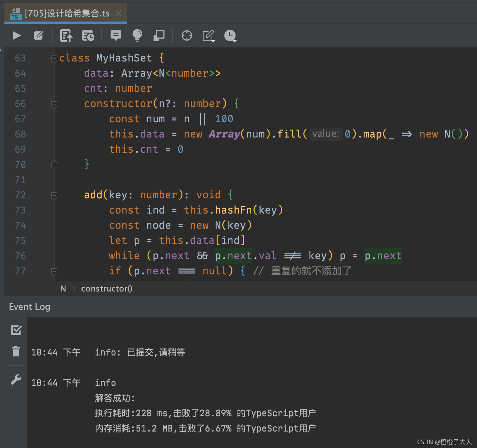Screen dimensions: 477x448
Task: Show the solution lightbulb icon
Action: click(137, 35)
